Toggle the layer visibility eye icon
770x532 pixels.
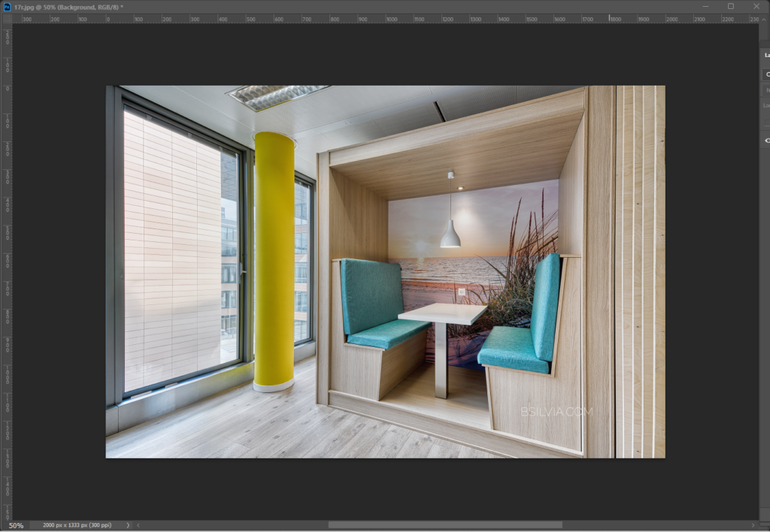[x=767, y=141]
